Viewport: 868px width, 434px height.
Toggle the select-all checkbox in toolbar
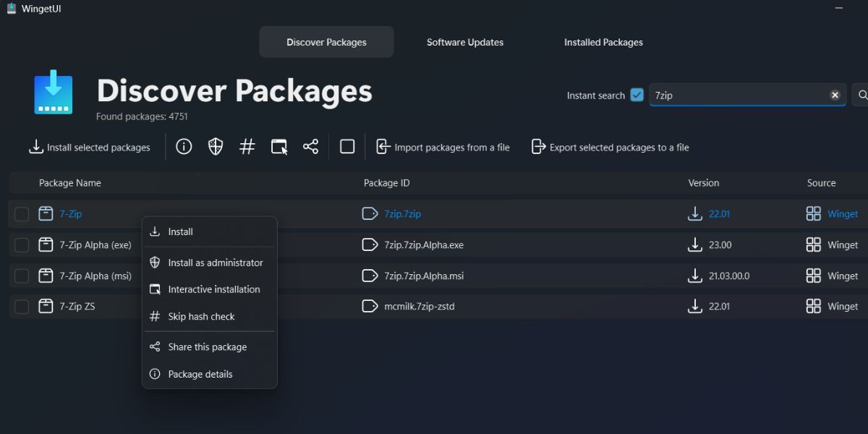click(x=347, y=147)
